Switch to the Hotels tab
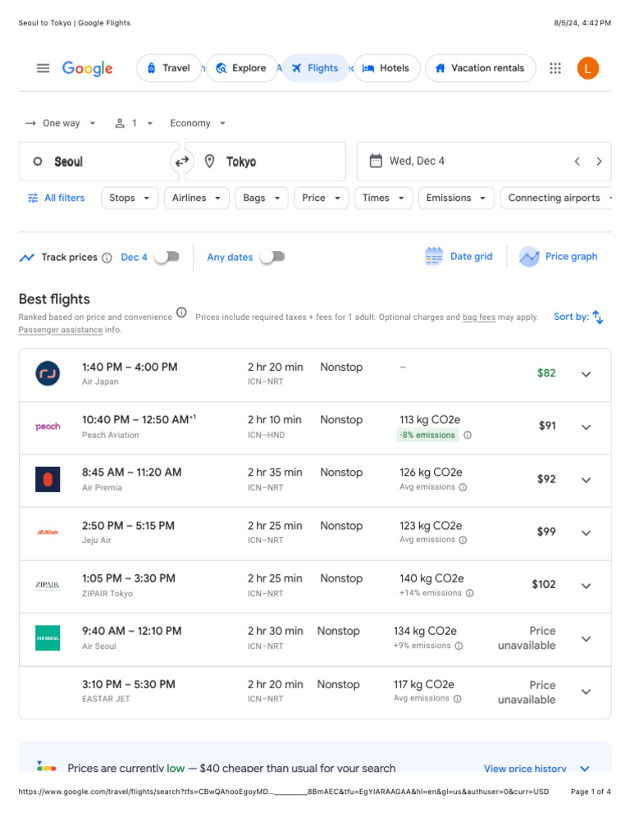Viewport: 630px width, 840px height. coord(387,68)
